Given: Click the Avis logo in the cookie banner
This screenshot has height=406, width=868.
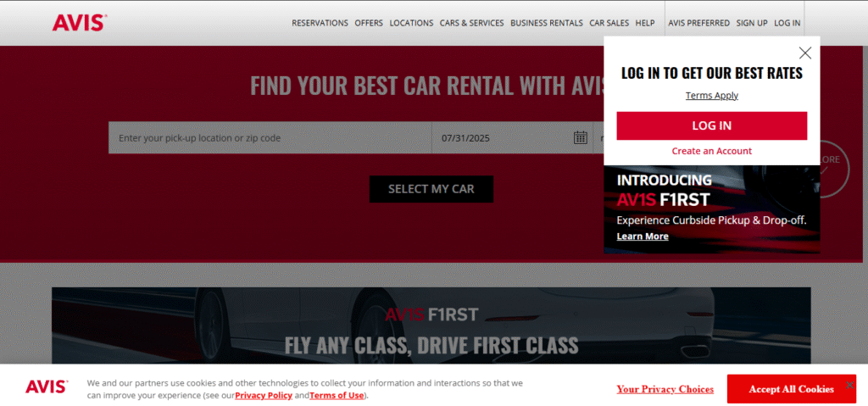Looking at the screenshot, I should tap(47, 387).
